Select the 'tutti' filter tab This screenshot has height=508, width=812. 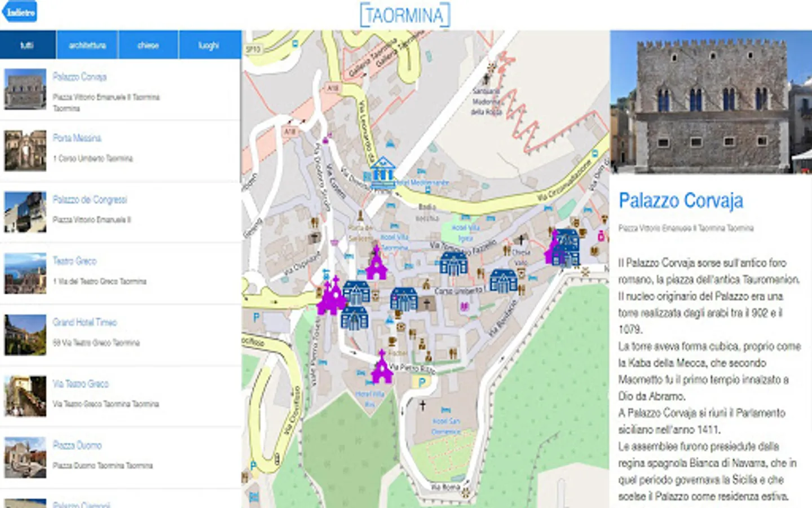[x=28, y=45]
